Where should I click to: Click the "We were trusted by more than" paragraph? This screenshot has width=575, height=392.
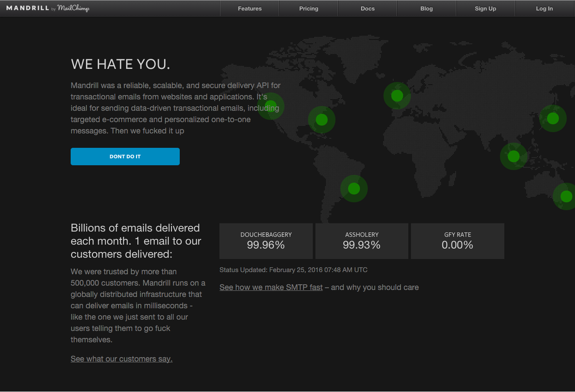point(138,305)
